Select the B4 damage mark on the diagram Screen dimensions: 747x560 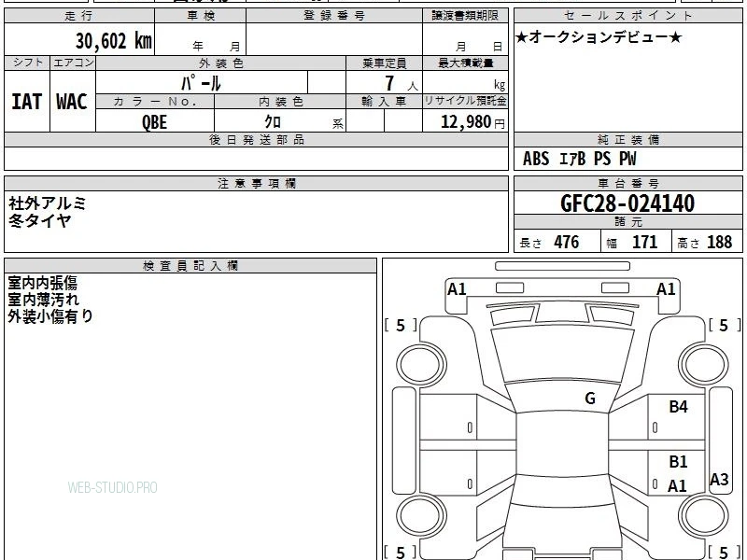click(x=678, y=407)
